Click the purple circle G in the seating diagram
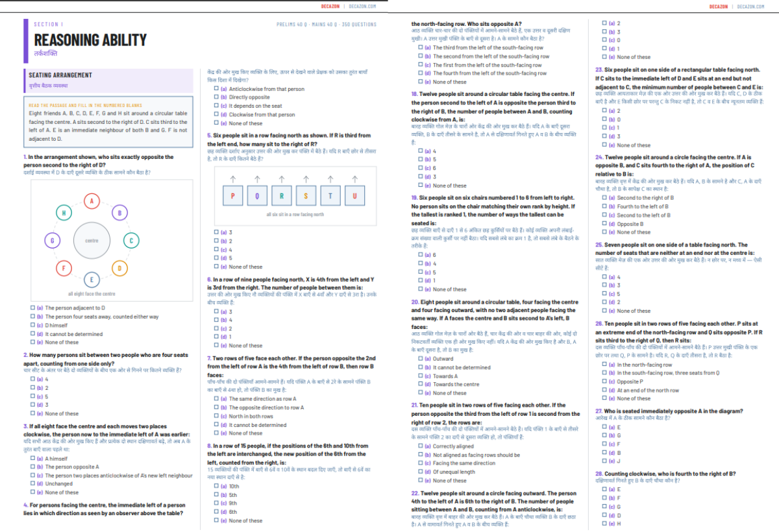Screen dimensions: 779x532 [x=52, y=241]
